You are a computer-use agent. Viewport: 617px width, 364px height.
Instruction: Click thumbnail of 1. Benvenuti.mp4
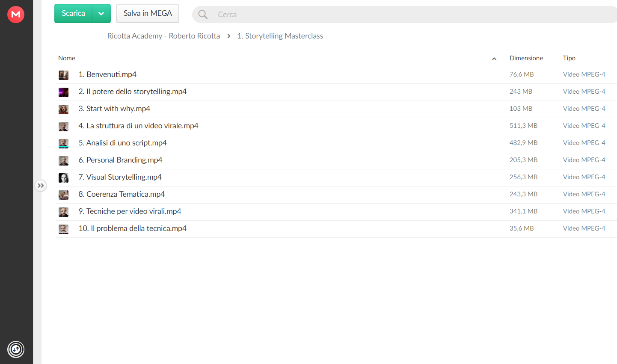(63, 75)
